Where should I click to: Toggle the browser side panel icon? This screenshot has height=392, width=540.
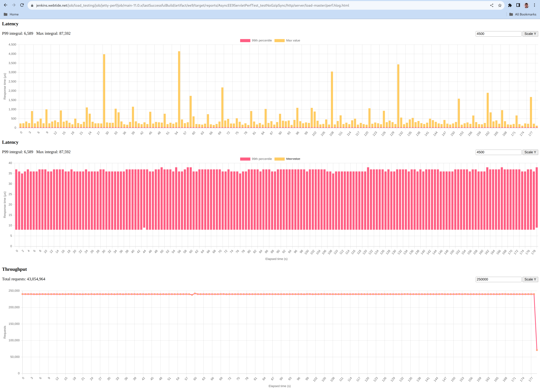click(518, 5)
